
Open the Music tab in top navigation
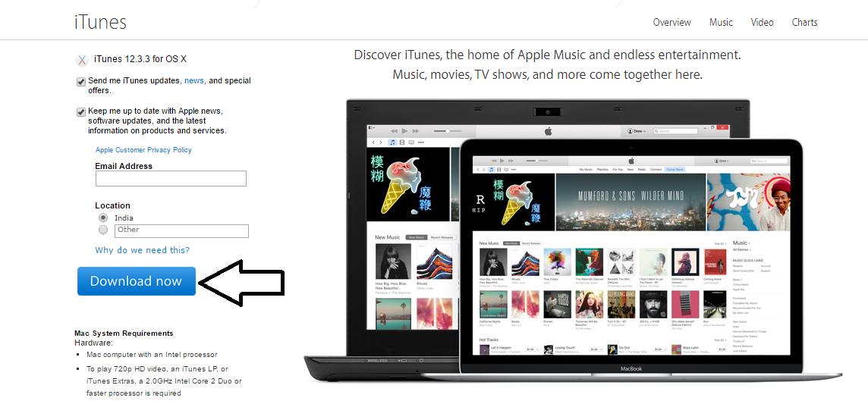[721, 23]
